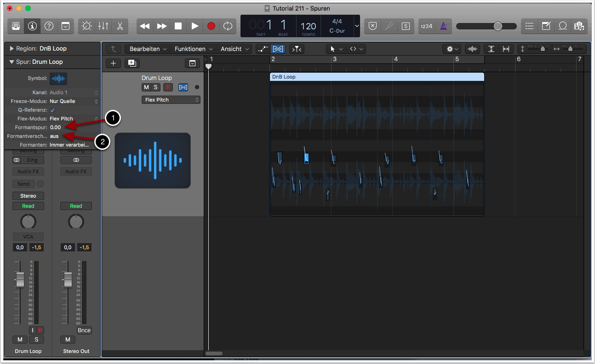Screen dimensions: 595x364
Task: Collapse the Spur: Drum Loop inspector section
Action: point(11,62)
